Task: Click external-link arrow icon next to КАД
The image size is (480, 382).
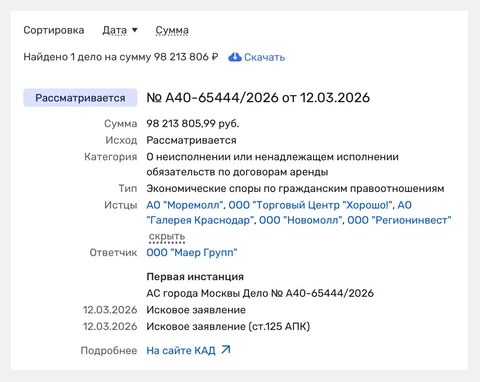Action: click(x=226, y=350)
